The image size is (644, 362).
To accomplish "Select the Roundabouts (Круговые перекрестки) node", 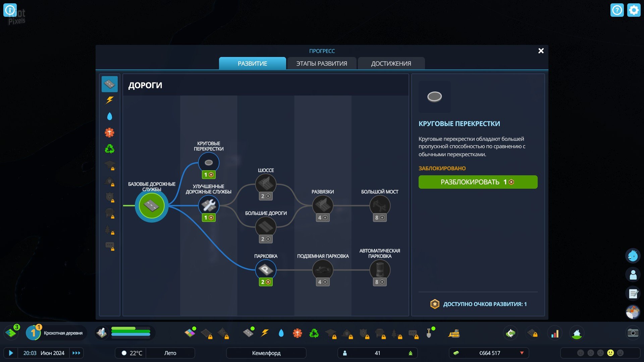I will click(208, 163).
